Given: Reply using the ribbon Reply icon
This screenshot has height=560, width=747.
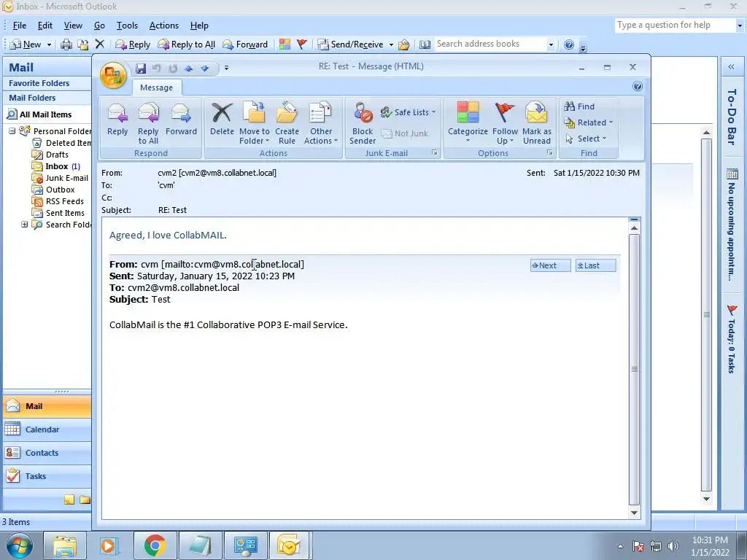Looking at the screenshot, I should pyautogui.click(x=117, y=119).
